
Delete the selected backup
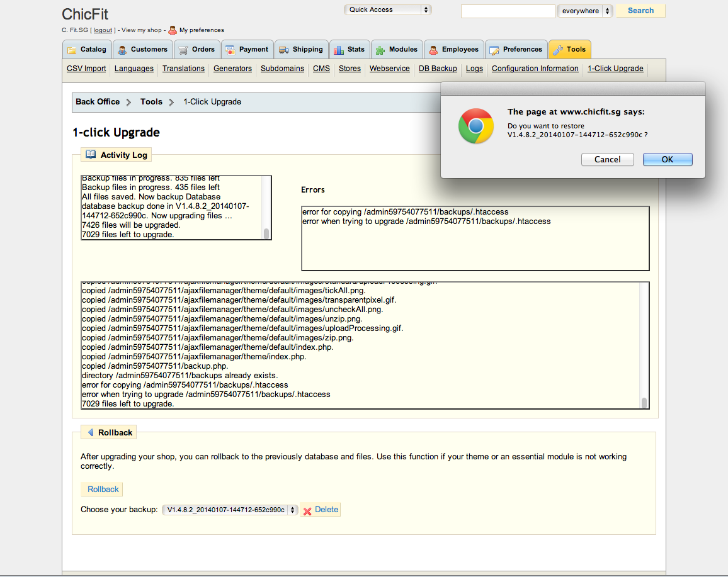pos(321,510)
